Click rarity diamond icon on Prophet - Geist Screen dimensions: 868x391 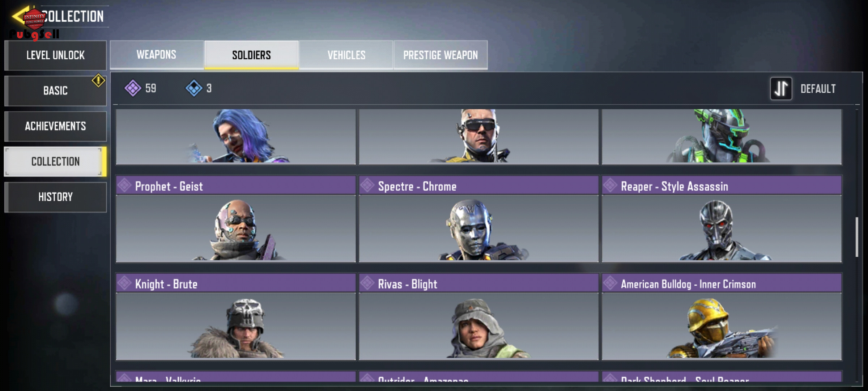pyautogui.click(x=124, y=185)
